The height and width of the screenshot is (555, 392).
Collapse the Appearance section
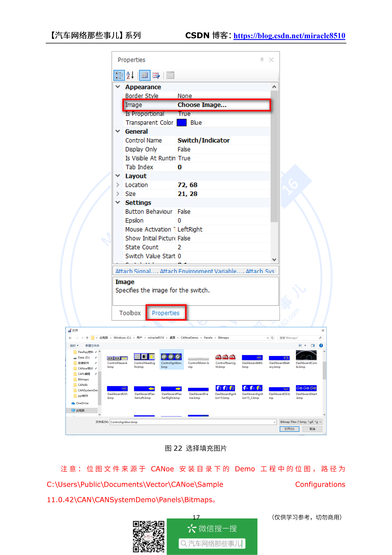pyautogui.click(x=118, y=87)
